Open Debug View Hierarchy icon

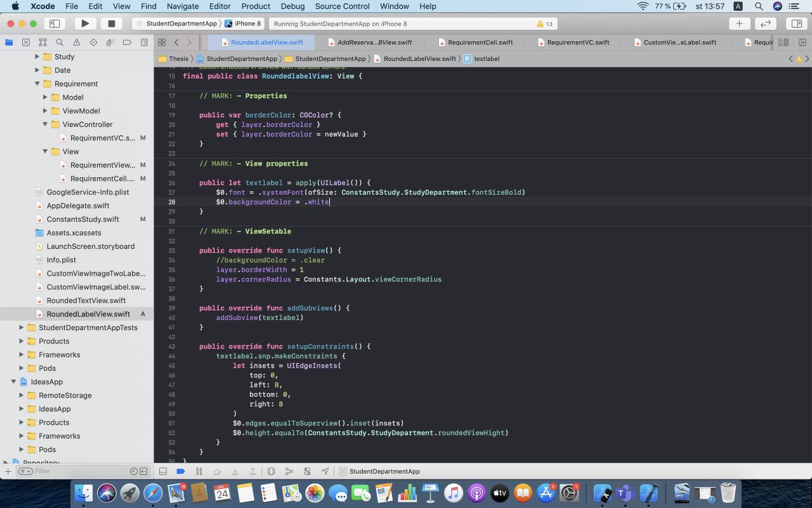(x=271, y=471)
